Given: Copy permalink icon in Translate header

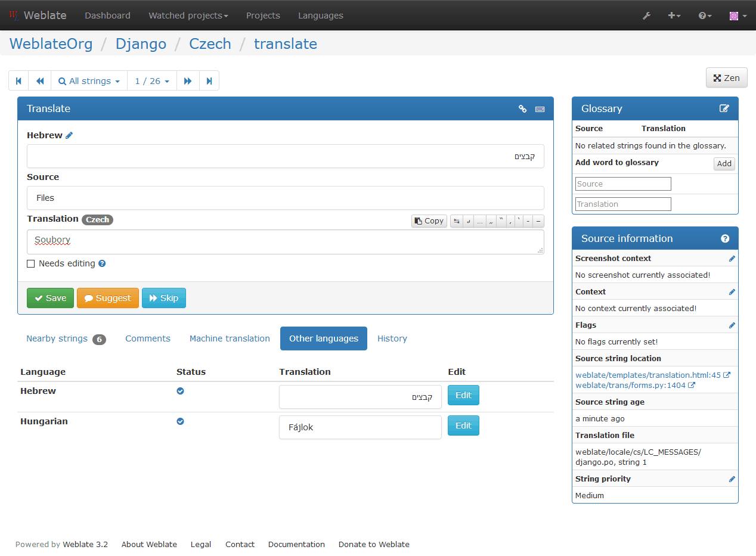Looking at the screenshot, I should click(522, 108).
